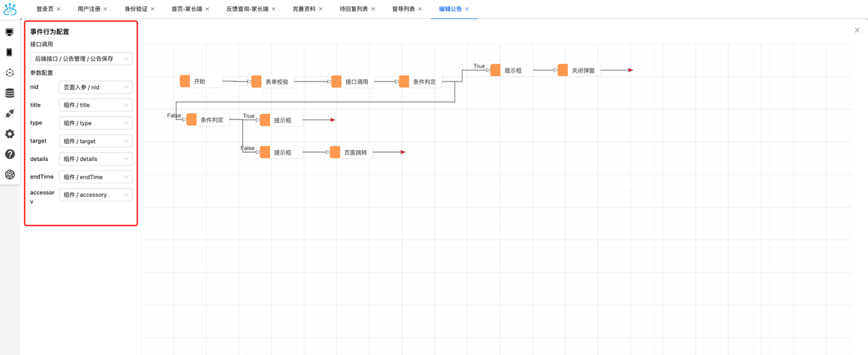This screenshot has height=355, width=868.
Task: Select the 关闭弹窗 flow node
Action: pos(579,70)
